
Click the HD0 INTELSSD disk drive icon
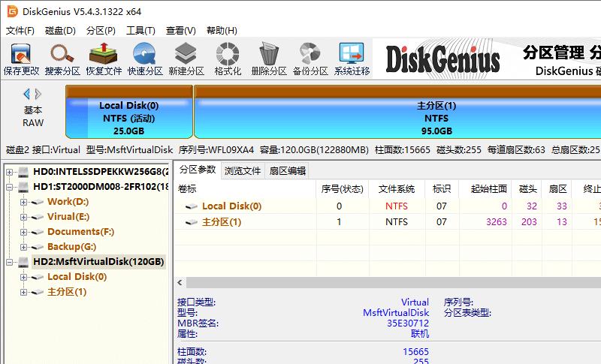(x=23, y=172)
